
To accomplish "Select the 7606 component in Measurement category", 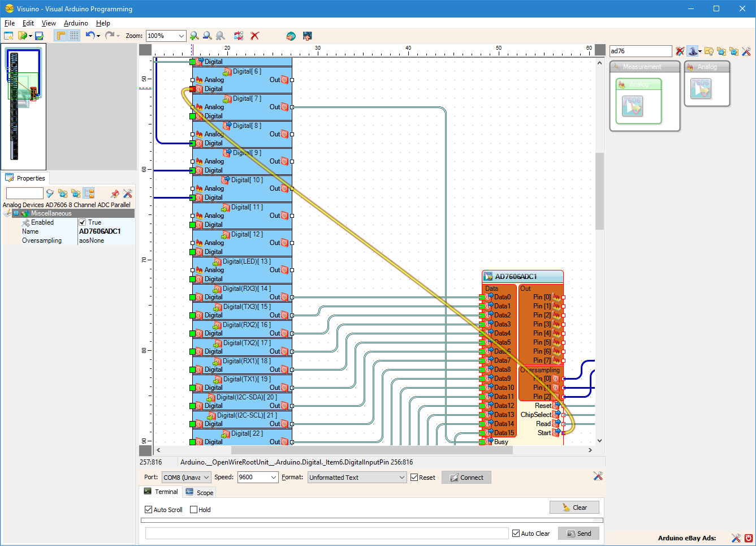I will click(x=632, y=106).
